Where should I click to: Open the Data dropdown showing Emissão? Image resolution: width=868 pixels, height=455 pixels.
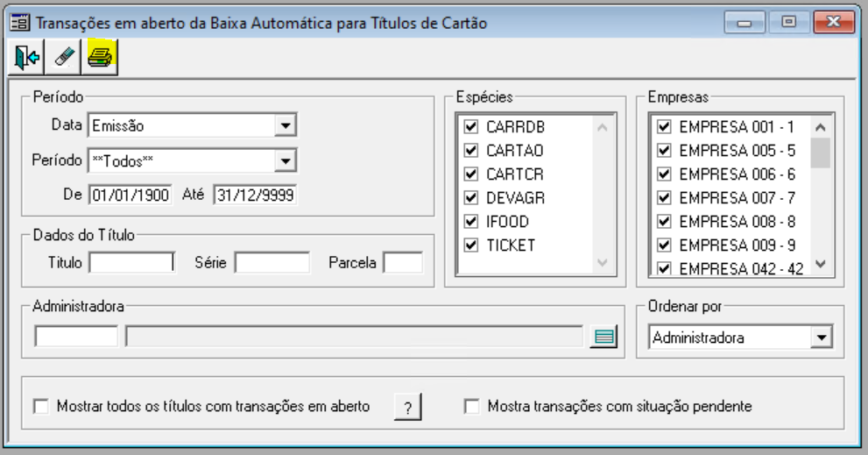coord(285,125)
